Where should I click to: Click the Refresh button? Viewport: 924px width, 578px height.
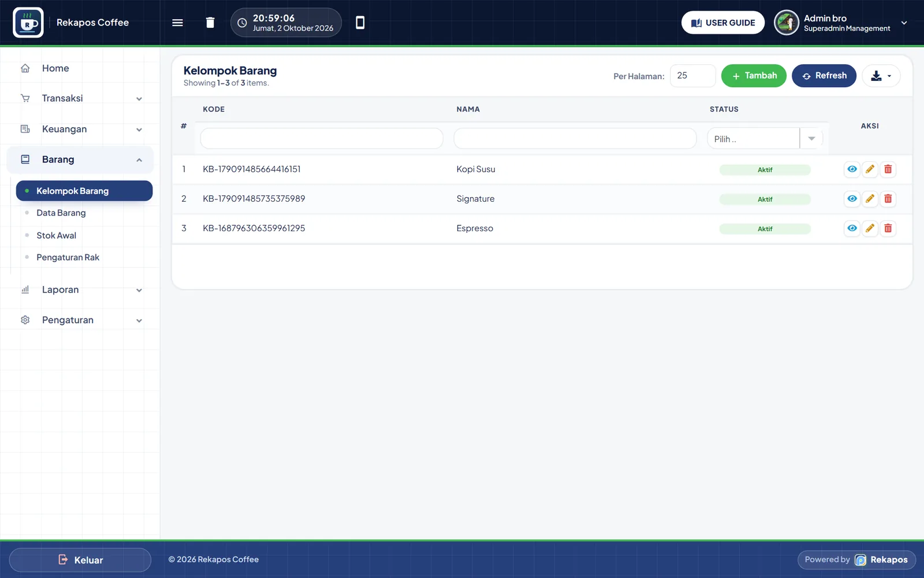point(824,76)
